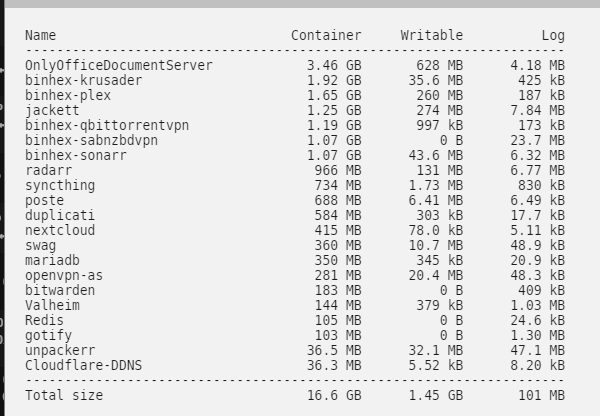
Task: Select the nextcloud entry
Action: (x=60, y=230)
